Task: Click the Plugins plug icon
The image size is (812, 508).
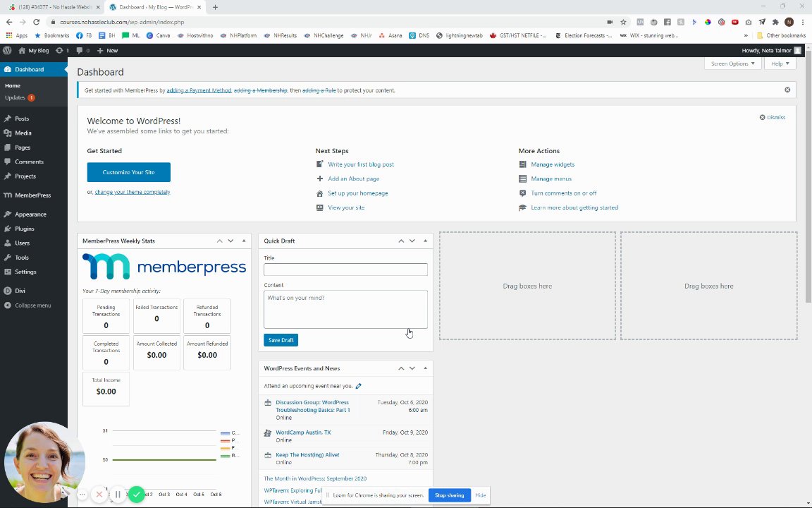Action: click(7, 229)
